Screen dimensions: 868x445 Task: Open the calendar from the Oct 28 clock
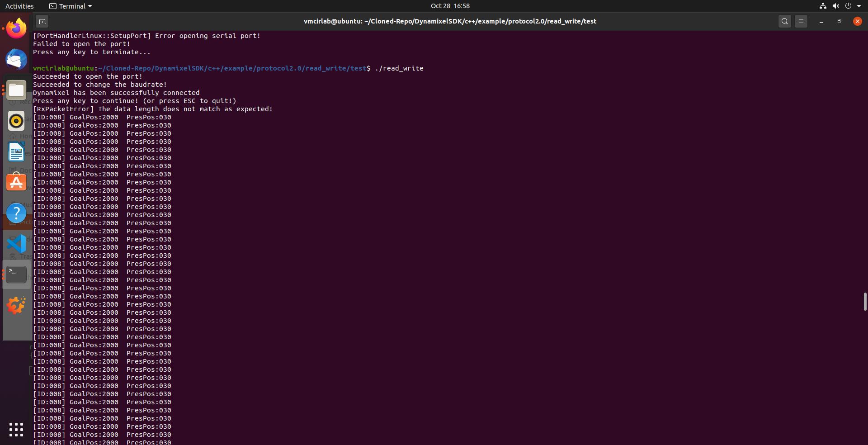(450, 6)
